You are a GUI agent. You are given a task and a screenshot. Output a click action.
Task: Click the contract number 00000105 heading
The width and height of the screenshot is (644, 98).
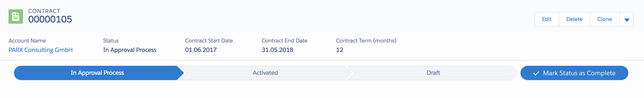pos(50,19)
